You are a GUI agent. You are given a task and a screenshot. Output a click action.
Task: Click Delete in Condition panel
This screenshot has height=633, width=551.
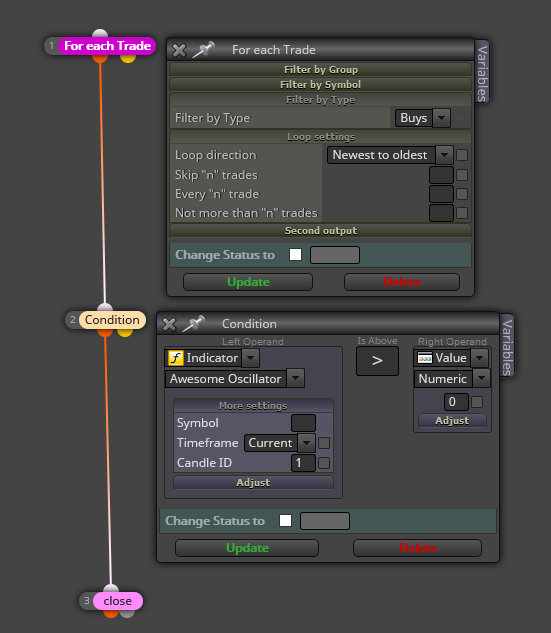pyautogui.click(x=417, y=548)
